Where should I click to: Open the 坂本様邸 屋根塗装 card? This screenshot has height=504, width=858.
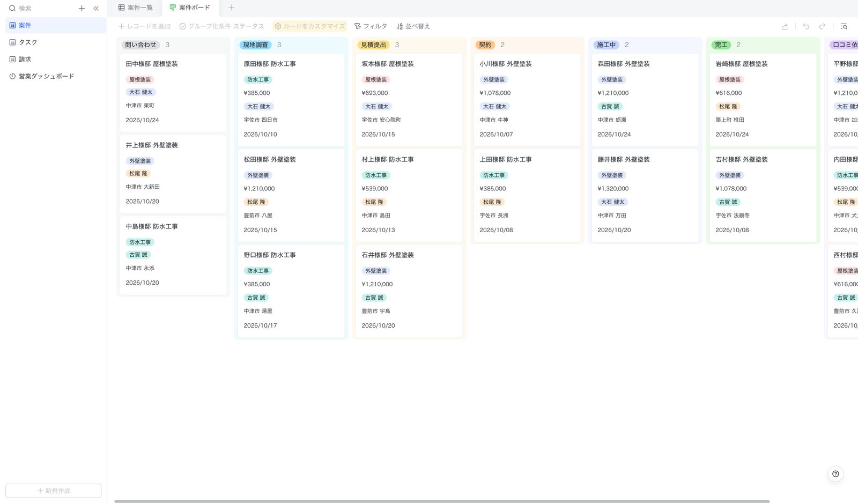pyautogui.click(x=409, y=100)
